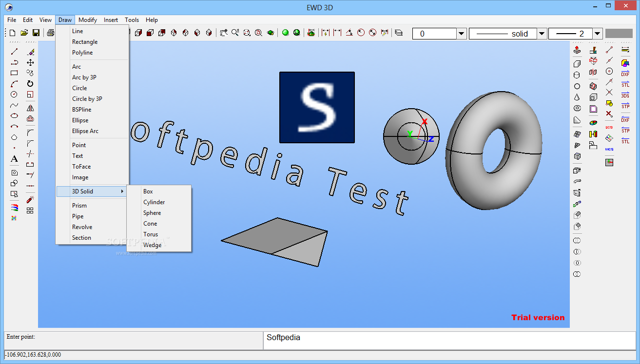Click the array grid icon in left toolbar
Image resolution: width=640 pixels, height=364 pixels.
click(30, 211)
